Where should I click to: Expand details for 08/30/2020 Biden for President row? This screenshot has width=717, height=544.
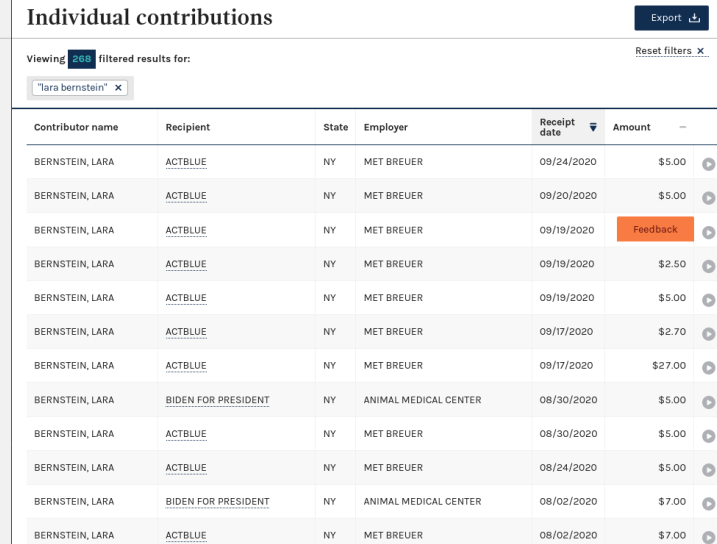click(708, 402)
